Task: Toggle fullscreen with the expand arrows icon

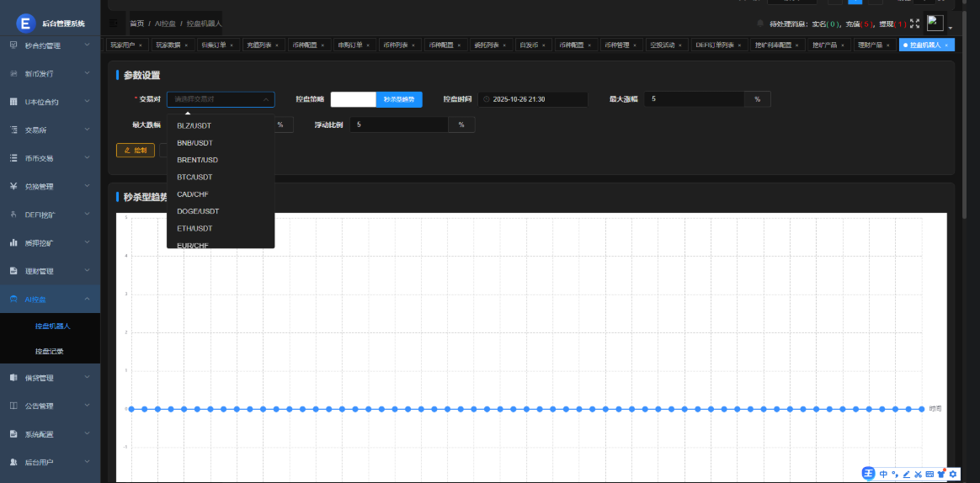Action: pyautogui.click(x=914, y=24)
